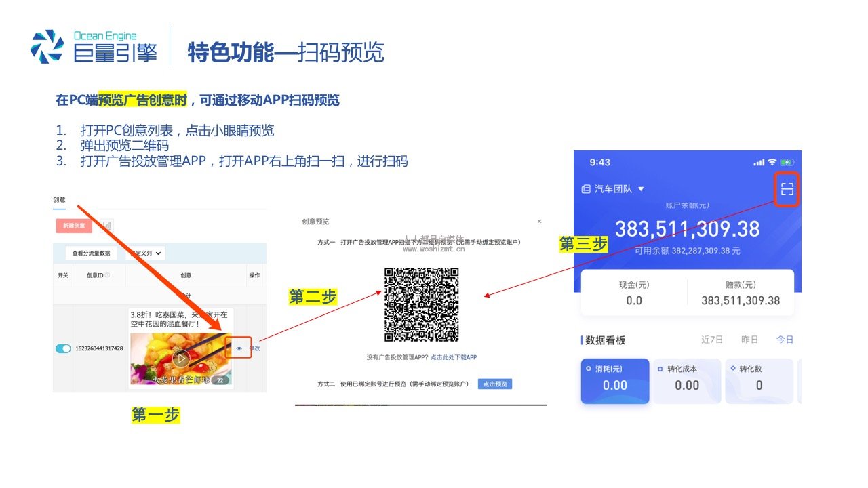This screenshot has width=868, height=488.
Task: Click the eye preview icon in creative row
Action: click(239, 348)
